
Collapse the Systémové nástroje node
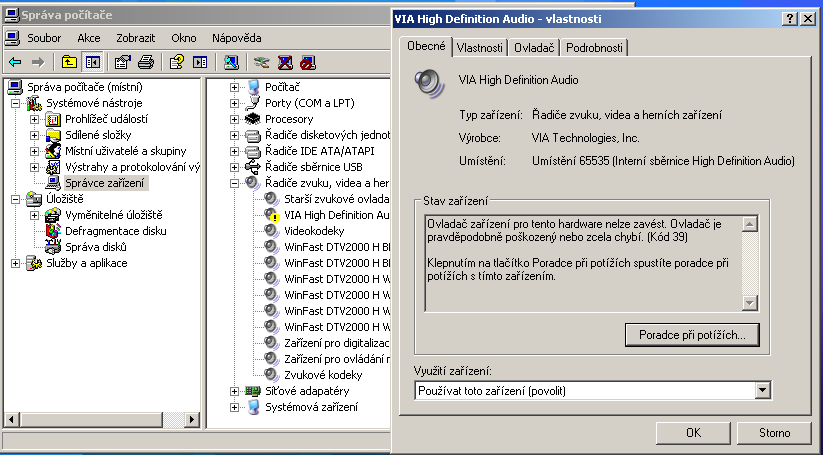[16, 103]
